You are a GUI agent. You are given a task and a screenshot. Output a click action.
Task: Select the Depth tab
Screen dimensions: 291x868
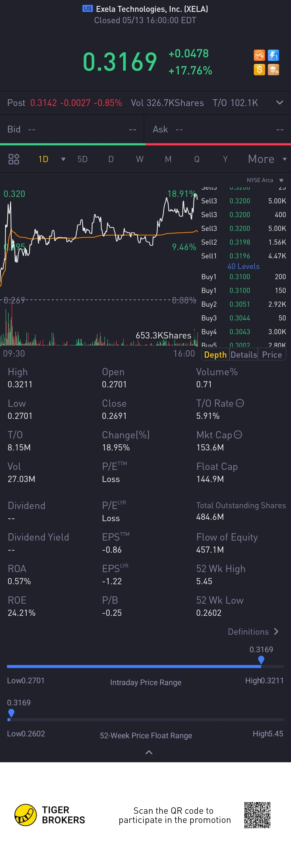click(215, 355)
